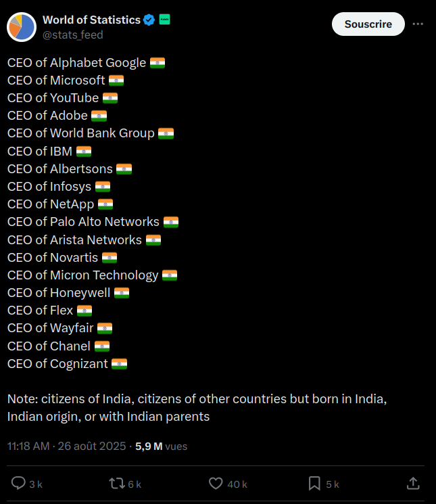
Task: Click the "CEO of World Bank Group" line
Action: tap(80, 133)
